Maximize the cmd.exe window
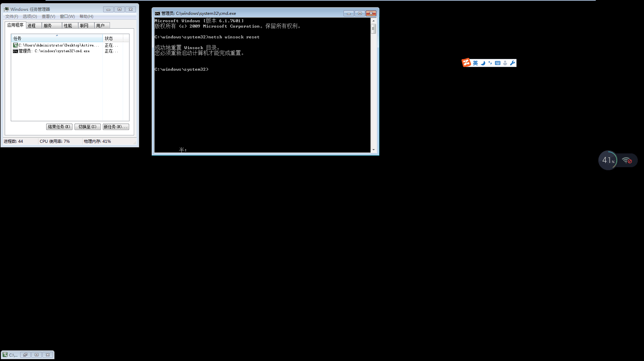The height and width of the screenshot is (361, 644). click(x=360, y=13)
